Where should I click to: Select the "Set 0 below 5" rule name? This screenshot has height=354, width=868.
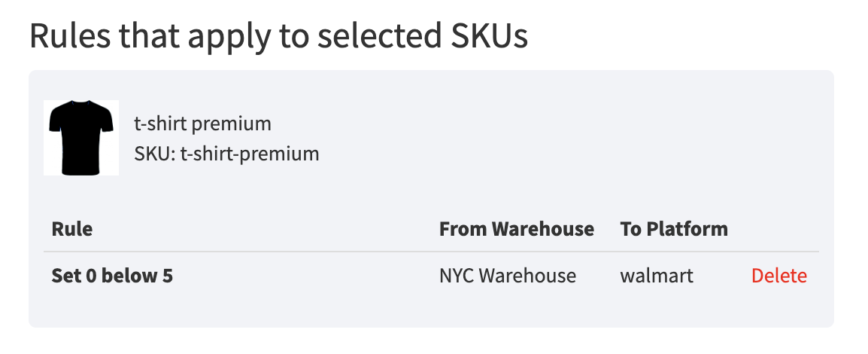[112, 276]
